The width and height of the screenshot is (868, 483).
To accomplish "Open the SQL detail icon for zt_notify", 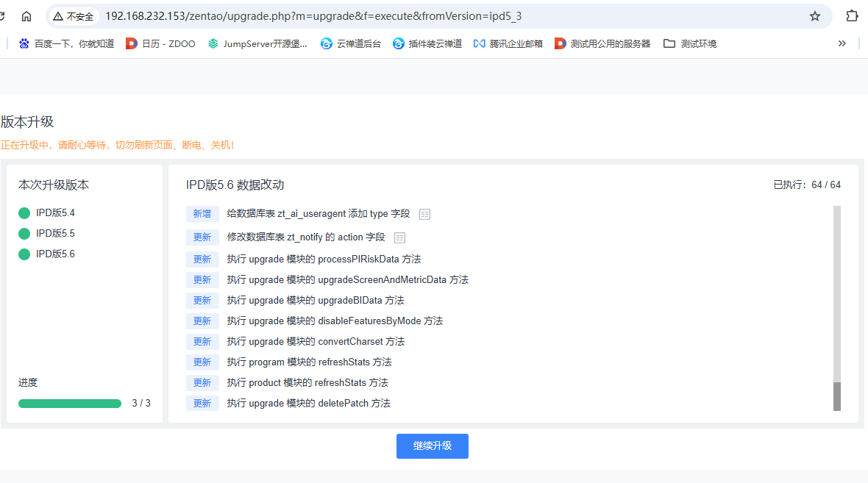I will point(399,238).
